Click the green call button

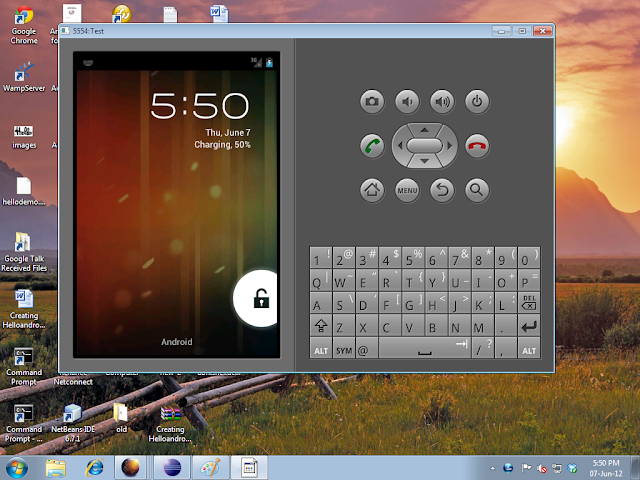[x=372, y=146]
